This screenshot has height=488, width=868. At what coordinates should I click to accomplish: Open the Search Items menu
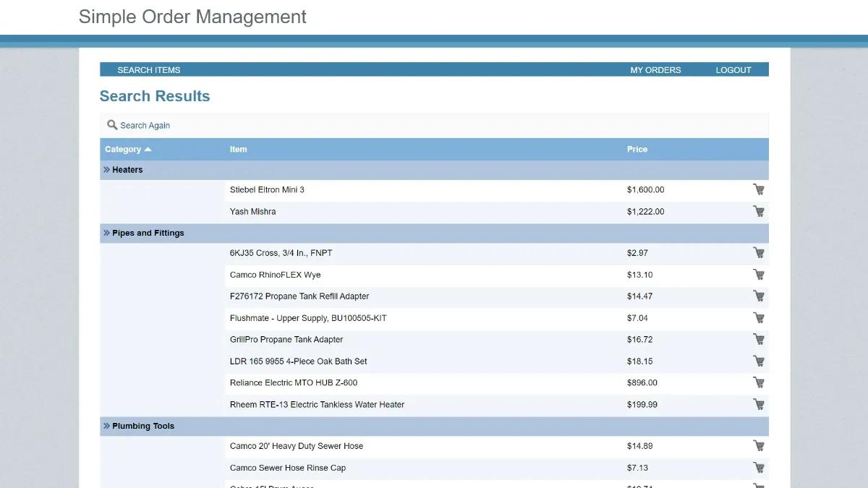(148, 70)
